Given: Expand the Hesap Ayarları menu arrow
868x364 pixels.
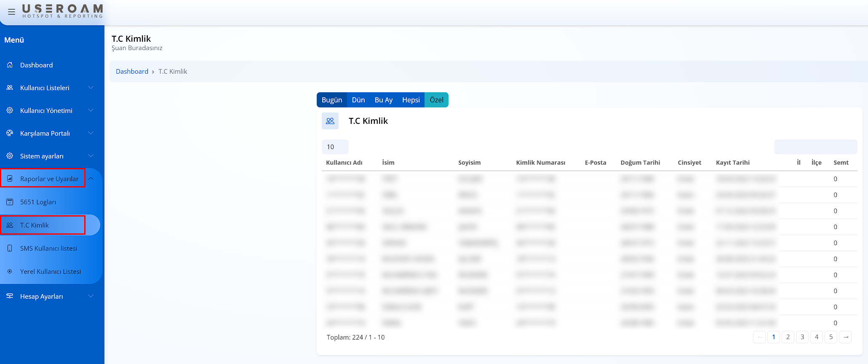Looking at the screenshot, I should tap(91, 296).
